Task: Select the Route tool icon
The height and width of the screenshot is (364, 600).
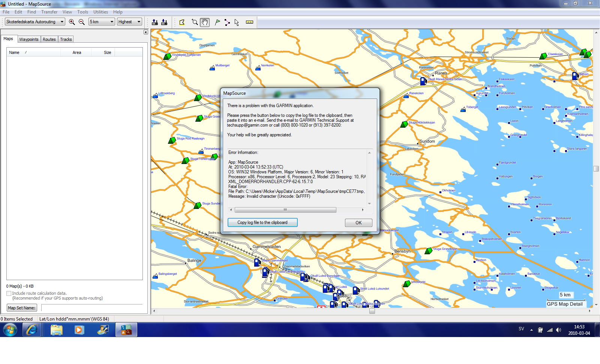Action: click(x=227, y=22)
